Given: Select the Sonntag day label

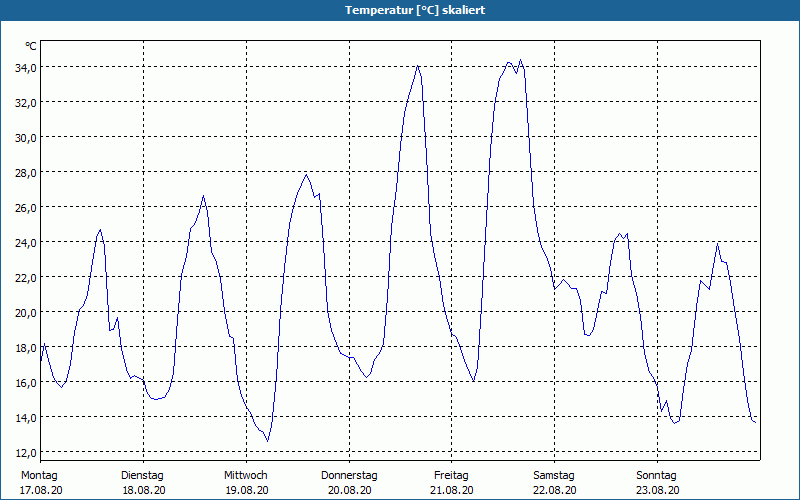Looking at the screenshot, I should 656,476.
